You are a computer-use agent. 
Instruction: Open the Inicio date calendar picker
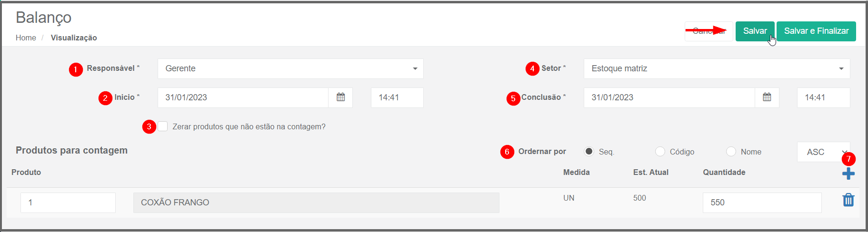click(x=340, y=97)
